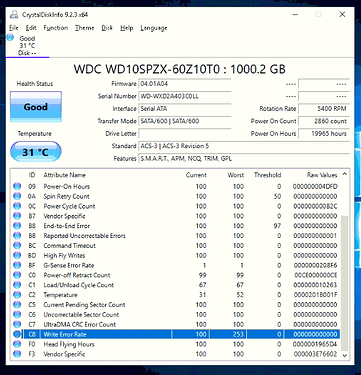Select the Load/Unload Cycle Count row text
The width and height of the screenshot is (361, 375).
(79, 285)
